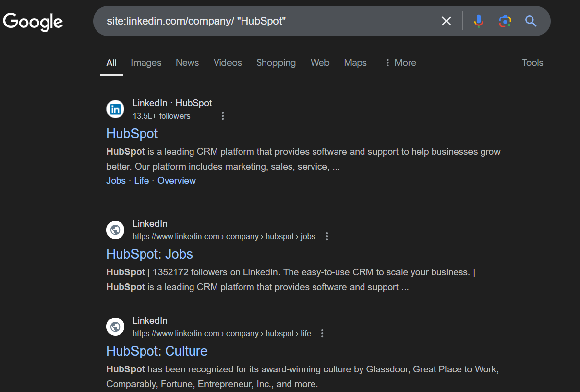Click the search query input field
The height and width of the screenshot is (392, 580).
[x=266, y=21]
